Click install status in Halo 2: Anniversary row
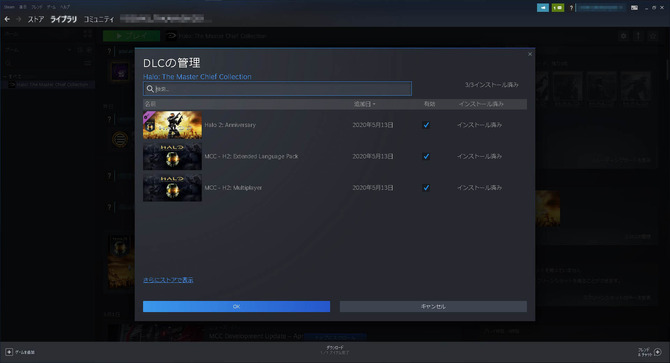 [x=479, y=125]
